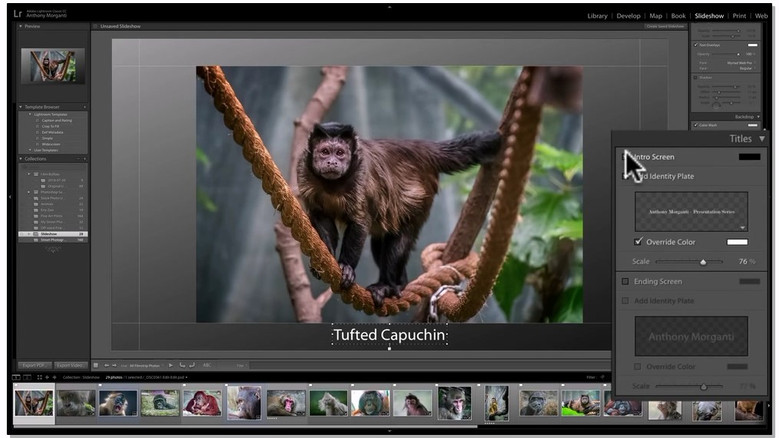Enable the Ending Screen checkbox

[x=626, y=282]
